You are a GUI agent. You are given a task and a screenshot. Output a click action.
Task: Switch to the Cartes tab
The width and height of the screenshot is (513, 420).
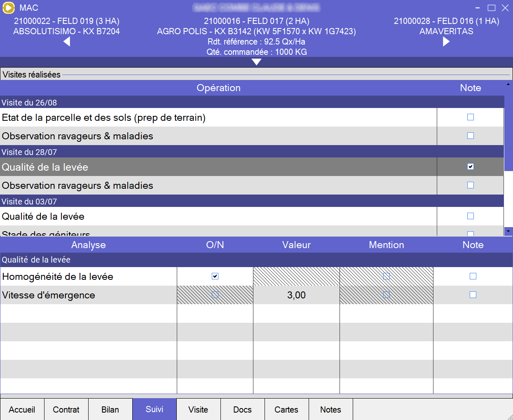286,409
